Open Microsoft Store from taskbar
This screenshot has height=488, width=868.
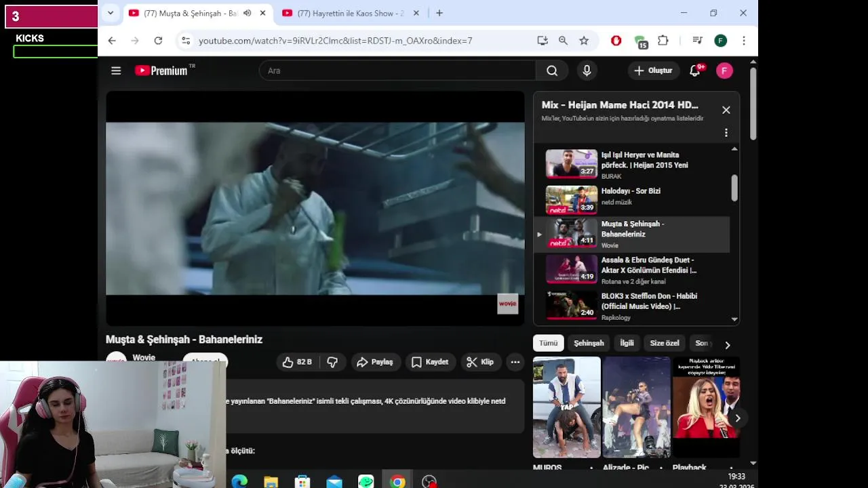pyautogui.click(x=302, y=482)
